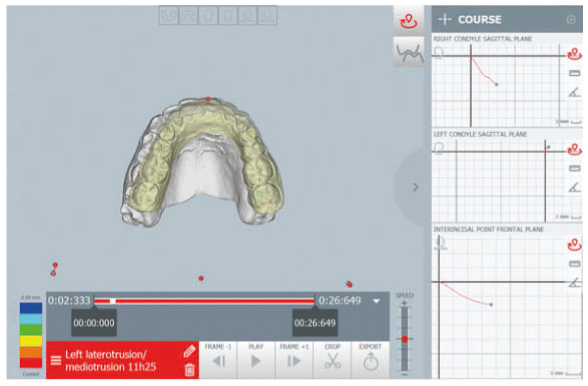Click the crosshair icon beside COURSE
Viewport: 588px width, 386px height.
tap(445, 20)
